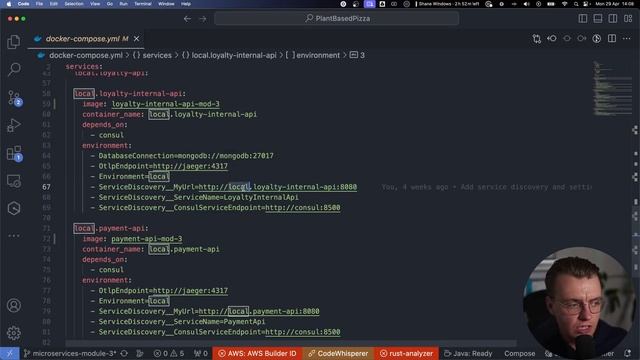Go back with the navigation arrow

pyautogui.click(x=187, y=19)
